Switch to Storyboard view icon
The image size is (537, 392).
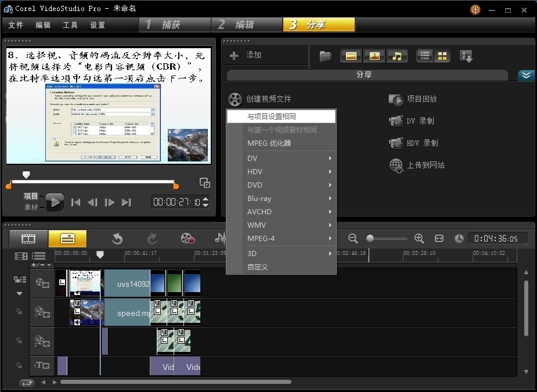point(28,238)
